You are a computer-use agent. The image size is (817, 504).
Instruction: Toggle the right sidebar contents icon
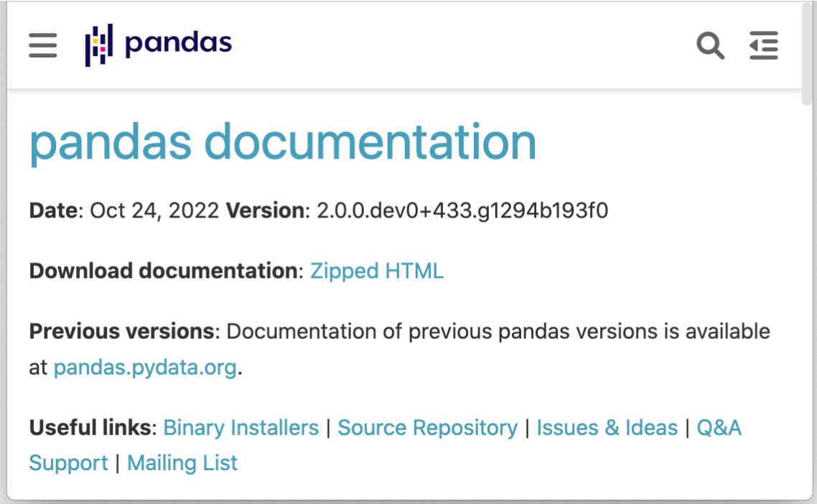(x=764, y=46)
